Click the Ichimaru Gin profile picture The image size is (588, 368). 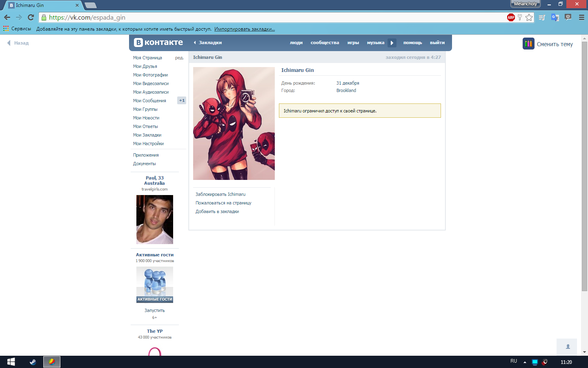[234, 123]
